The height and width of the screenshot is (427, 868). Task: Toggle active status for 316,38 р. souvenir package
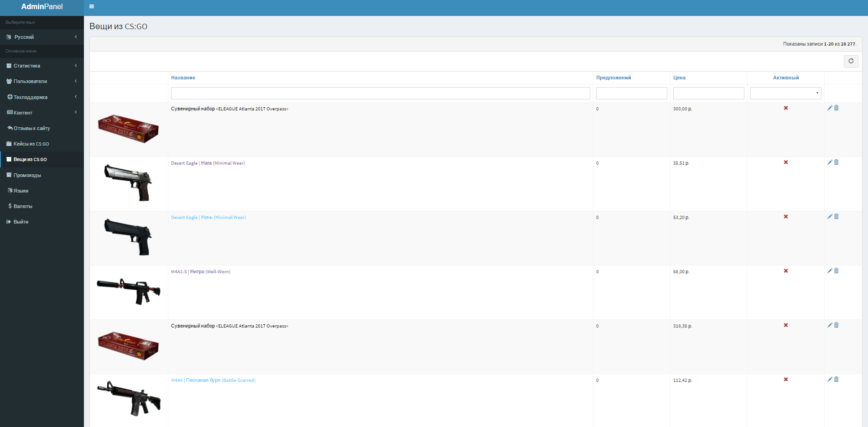(x=786, y=325)
